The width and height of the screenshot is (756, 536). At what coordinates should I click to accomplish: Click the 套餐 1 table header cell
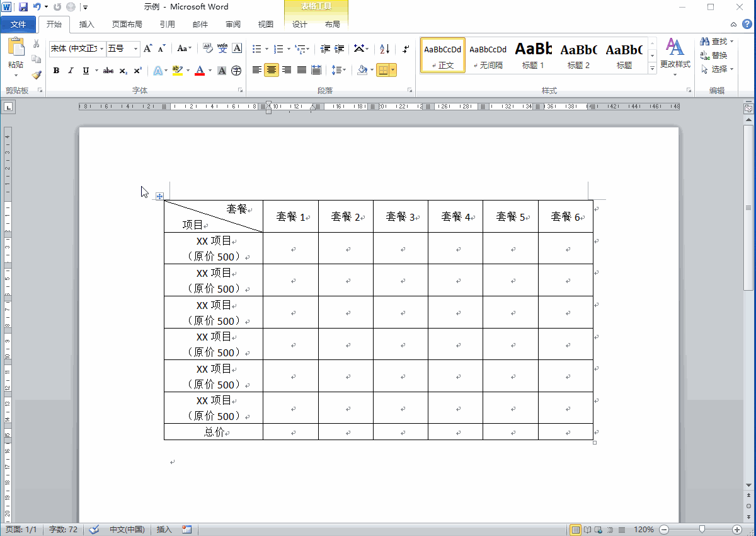[x=290, y=217]
